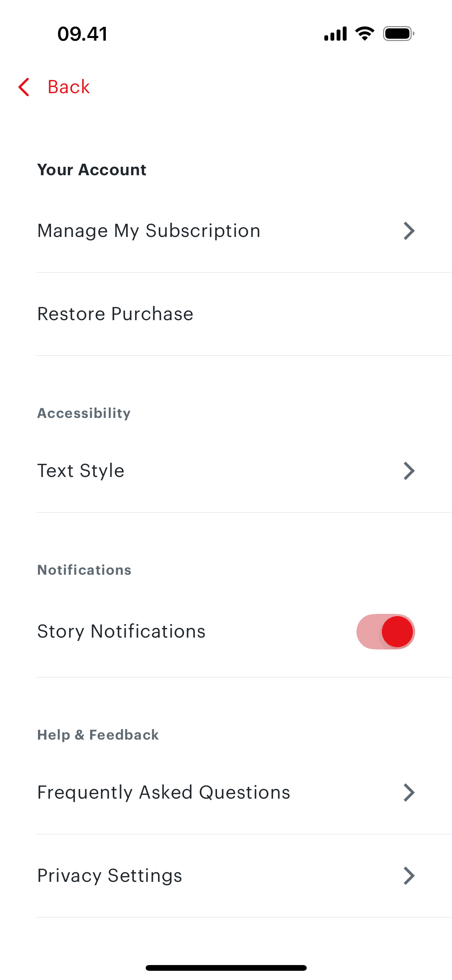Tap the red back arrow icon
Screen dimensions: 452x980
coord(24,87)
